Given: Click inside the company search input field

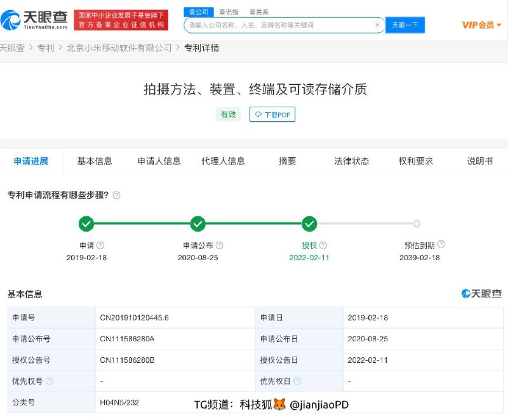Looking at the screenshot, I should click(279, 25).
